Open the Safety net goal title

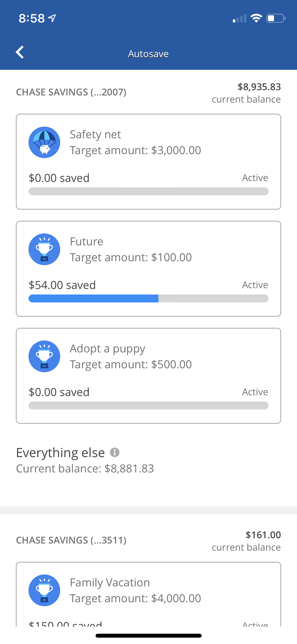(95, 134)
